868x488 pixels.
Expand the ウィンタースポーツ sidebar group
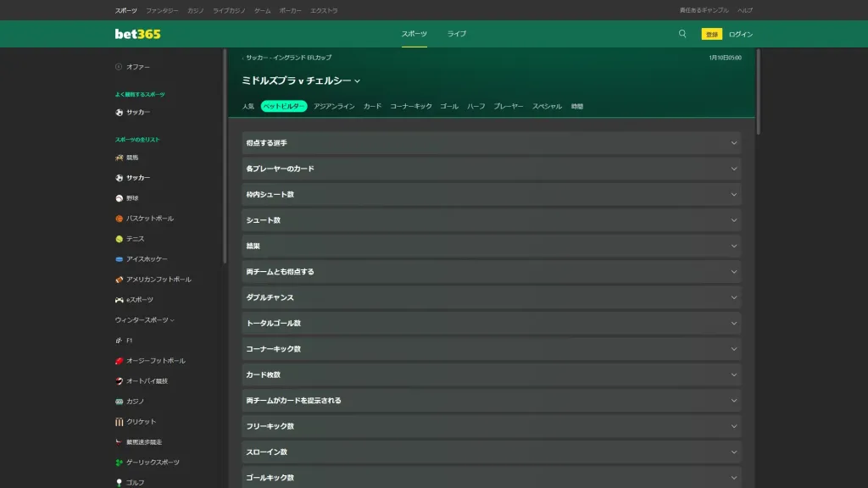145,320
